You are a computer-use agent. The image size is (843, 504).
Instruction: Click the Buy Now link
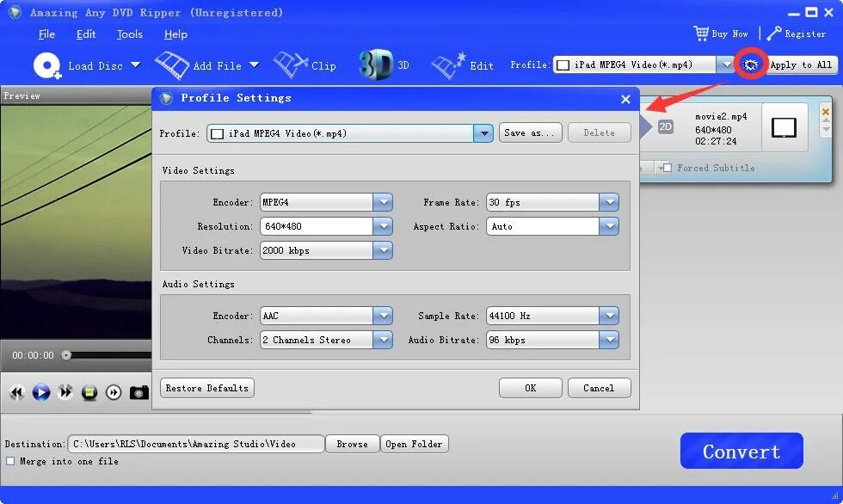click(x=729, y=34)
